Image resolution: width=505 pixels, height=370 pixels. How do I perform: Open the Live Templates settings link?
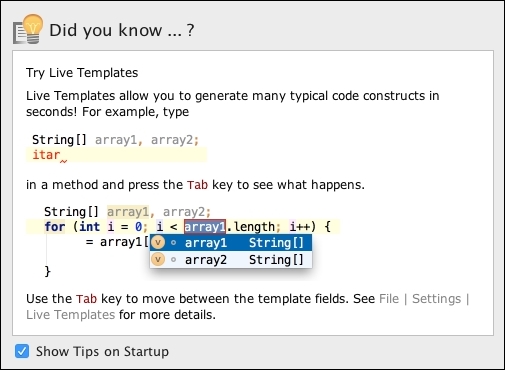71,315
